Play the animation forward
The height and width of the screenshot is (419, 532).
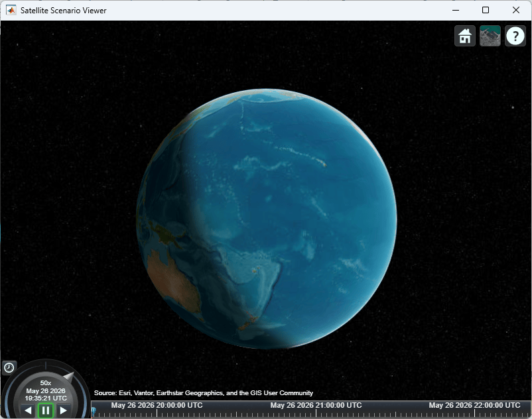coord(63,410)
